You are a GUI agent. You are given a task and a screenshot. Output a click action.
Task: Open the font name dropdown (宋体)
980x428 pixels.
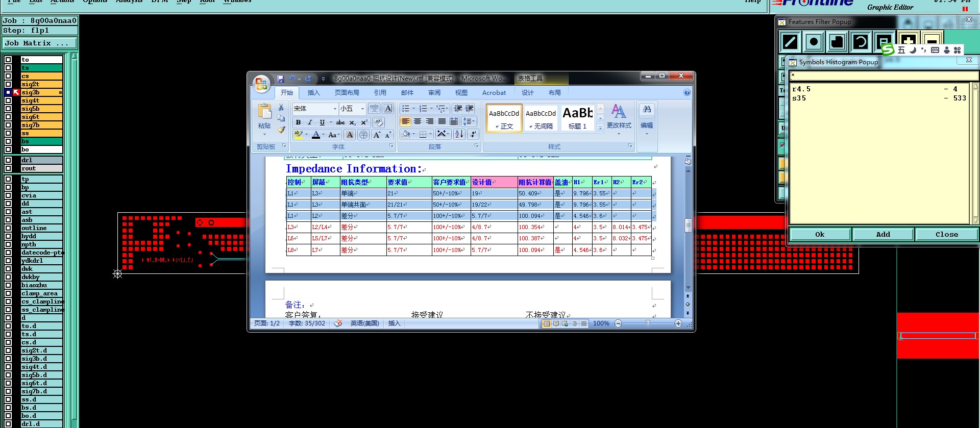click(x=335, y=109)
